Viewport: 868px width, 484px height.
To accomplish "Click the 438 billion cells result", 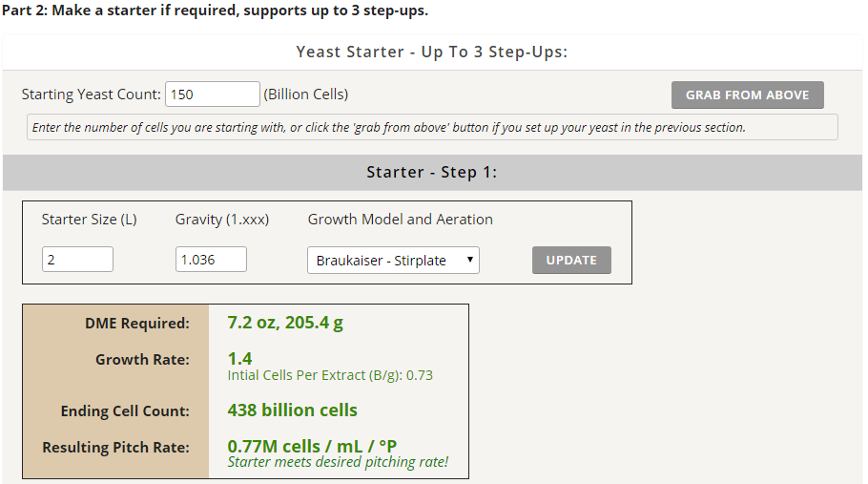I will 292,410.
